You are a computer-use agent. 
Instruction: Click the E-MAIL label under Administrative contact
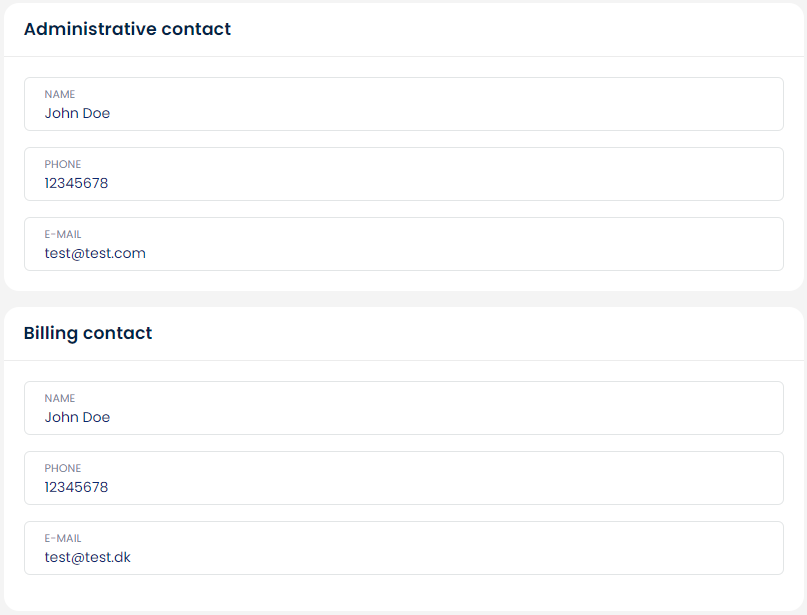tap(63, 234)
